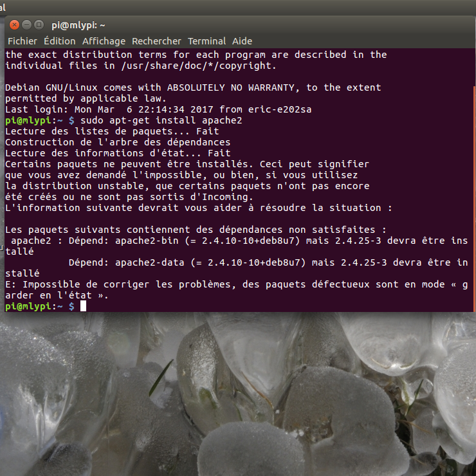The width and height of the screenshot is (476, 476).
Task: Open the Fichier menu
Action: click(22, 41)
